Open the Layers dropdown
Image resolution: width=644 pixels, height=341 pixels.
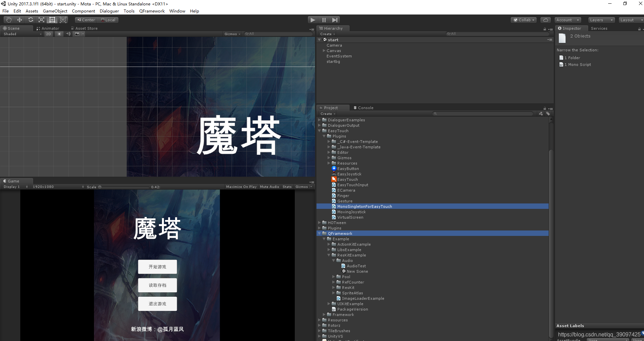[x=601, y=20]
